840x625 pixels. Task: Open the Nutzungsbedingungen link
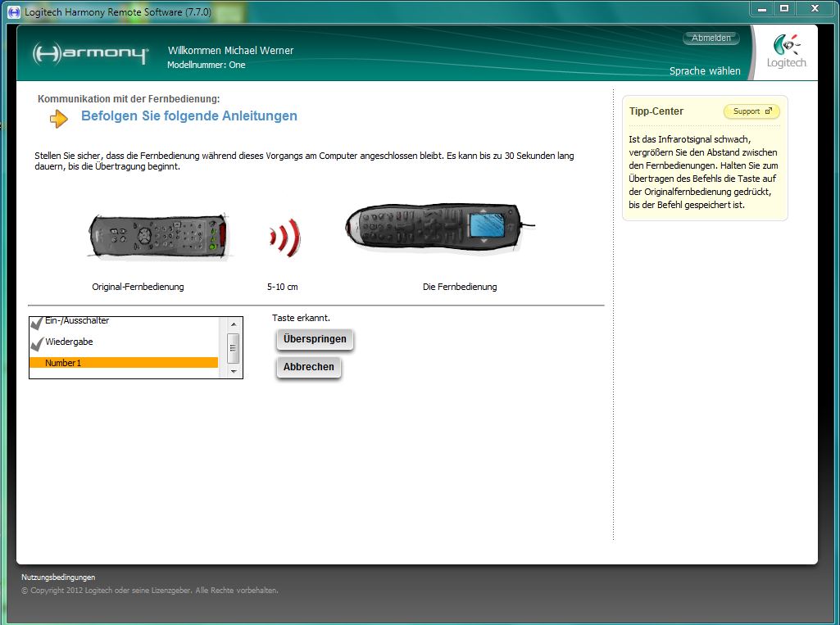[58, 577]
